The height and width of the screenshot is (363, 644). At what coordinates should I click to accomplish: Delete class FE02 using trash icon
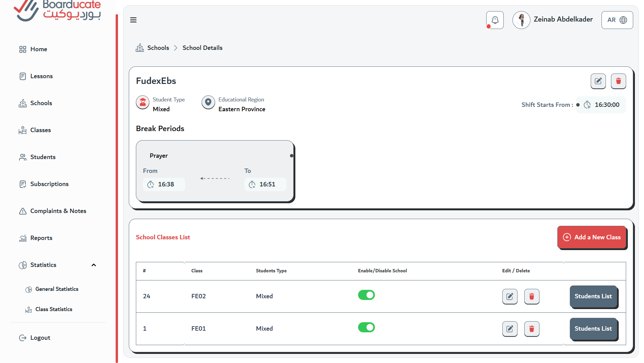(x=532, y=297)
